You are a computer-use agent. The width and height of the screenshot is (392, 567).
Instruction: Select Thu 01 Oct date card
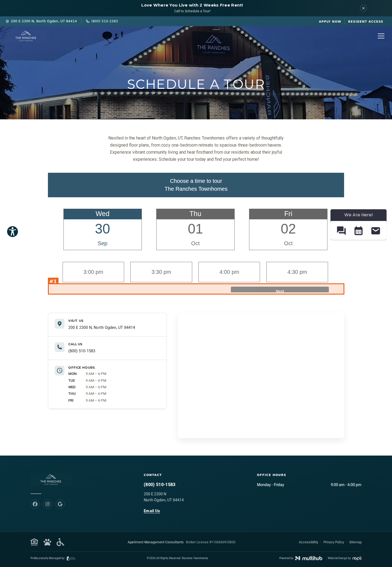click(195, 229)
